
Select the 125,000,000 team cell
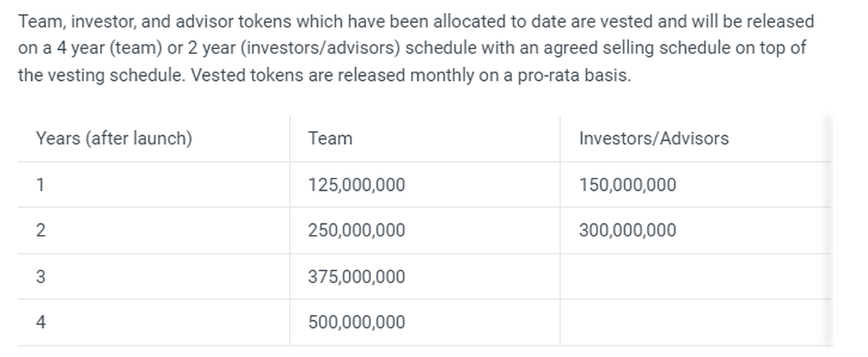[356, 185]
